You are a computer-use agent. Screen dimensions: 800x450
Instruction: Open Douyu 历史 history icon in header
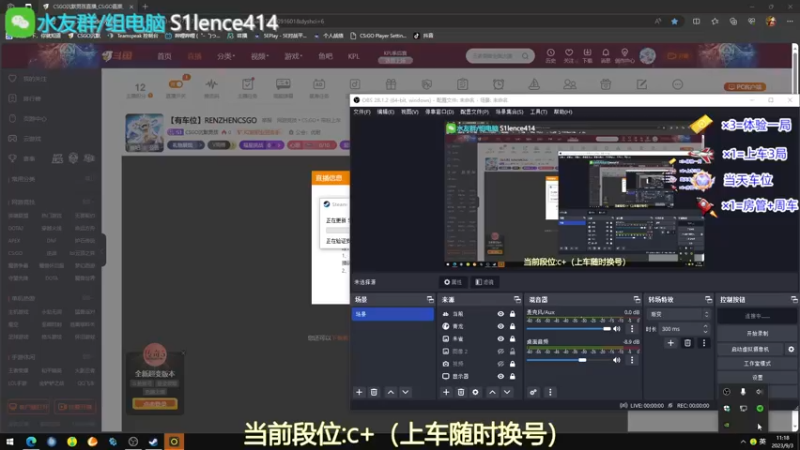pos(551,55)
